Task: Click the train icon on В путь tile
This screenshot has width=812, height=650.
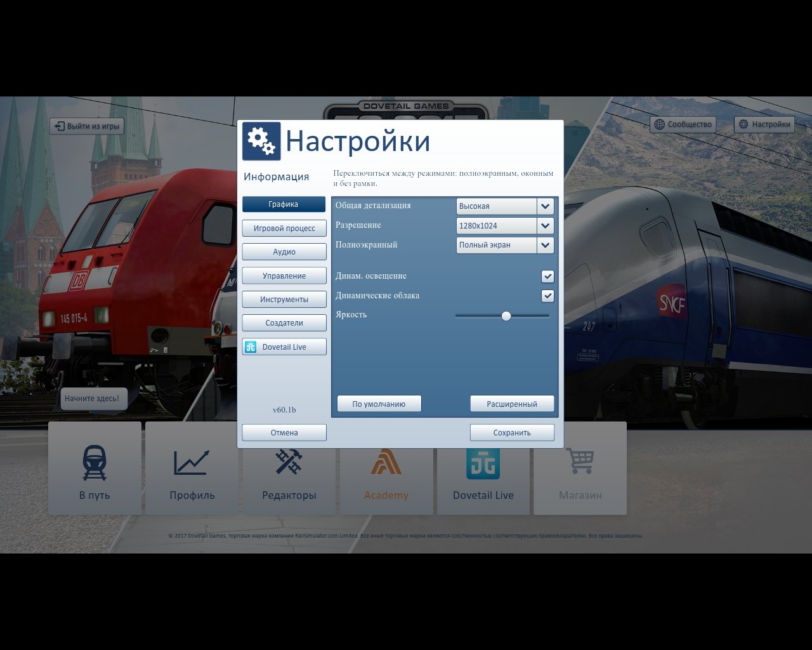Action: (95, 463)
